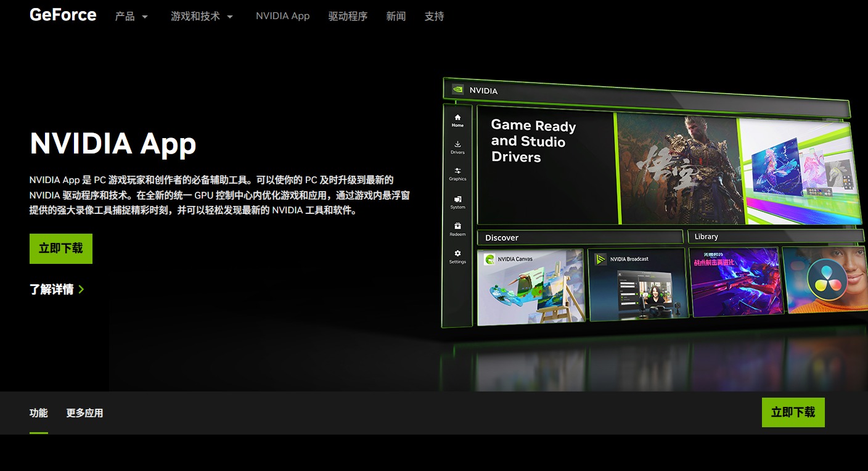Click the Settings gear icon
The width and height of the screenshot is (868, 471).
pyautogui.click(x=457, y=253)
